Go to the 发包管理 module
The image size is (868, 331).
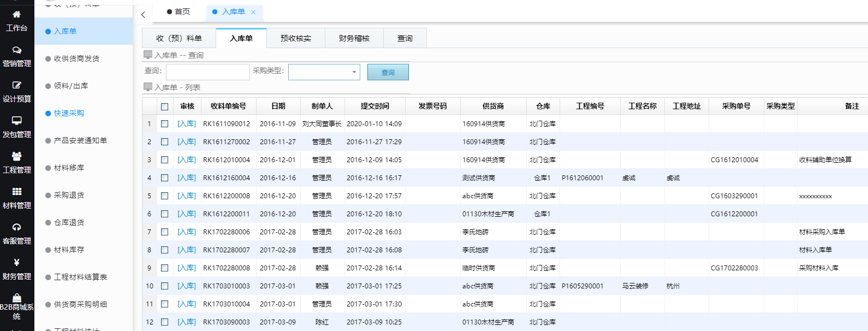pos(16,121)
